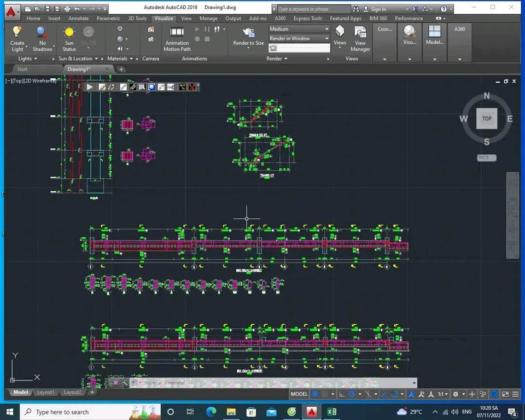Open the Render in Window dropdown
525x420 pixels.
coord(299,38)
